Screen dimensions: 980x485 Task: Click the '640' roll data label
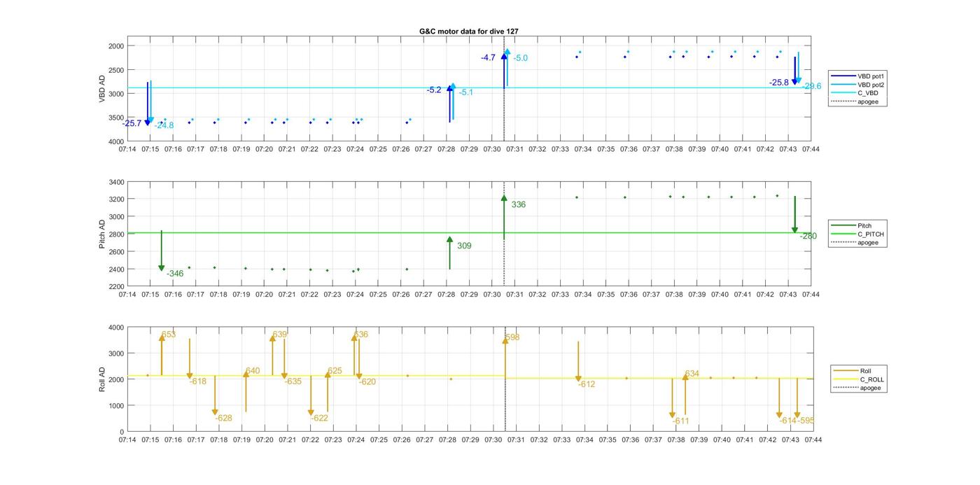(x=253, y=371)
